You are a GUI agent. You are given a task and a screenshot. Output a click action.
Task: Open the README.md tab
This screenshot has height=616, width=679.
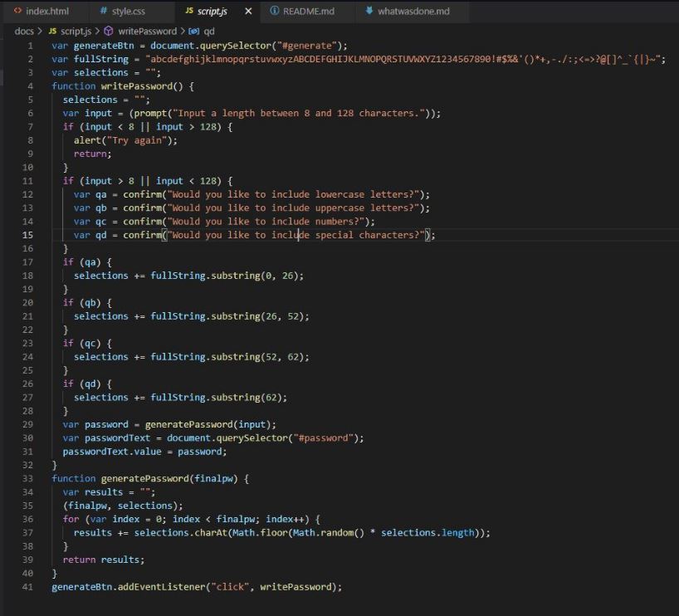coord(308,12)
